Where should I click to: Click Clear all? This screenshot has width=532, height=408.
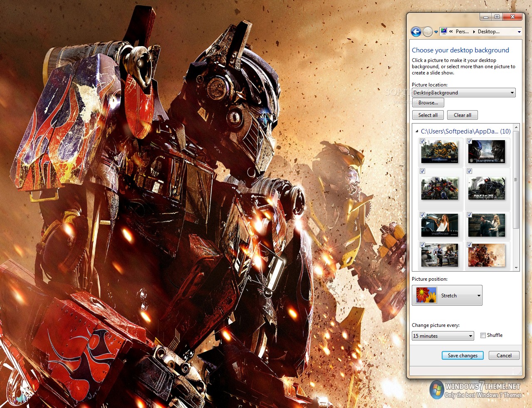463,115
